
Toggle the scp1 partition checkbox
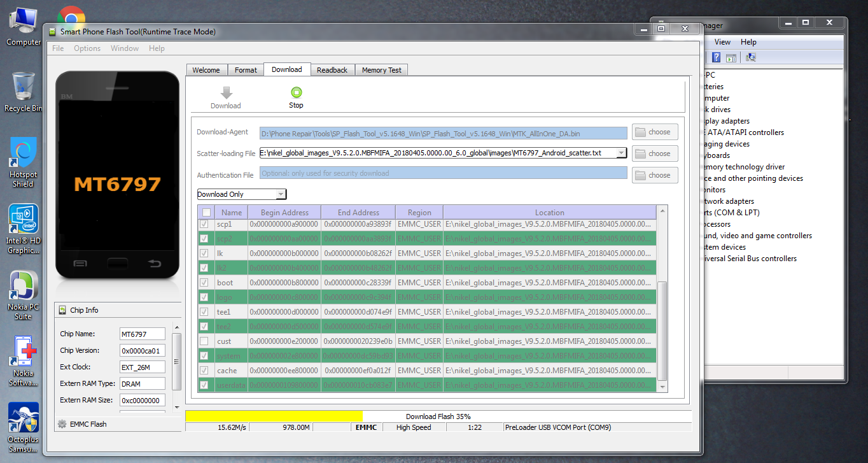pos(204,224)
